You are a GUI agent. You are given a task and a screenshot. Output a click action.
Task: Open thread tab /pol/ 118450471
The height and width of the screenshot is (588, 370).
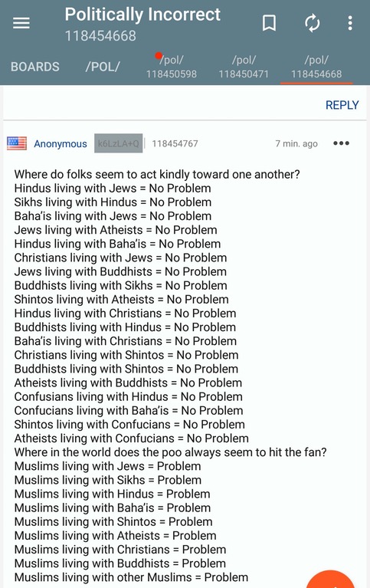pos(244,67)
